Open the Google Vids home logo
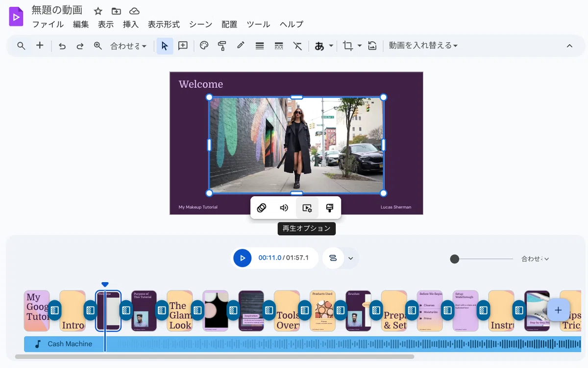The height and width of the screenshot is (368, 588). point(16,17)
